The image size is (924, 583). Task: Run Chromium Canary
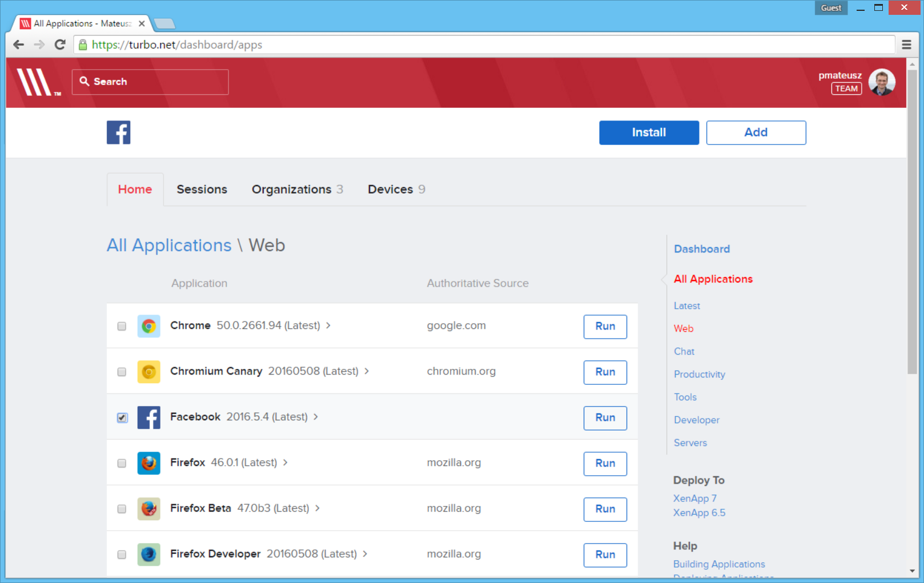point(605,372)
